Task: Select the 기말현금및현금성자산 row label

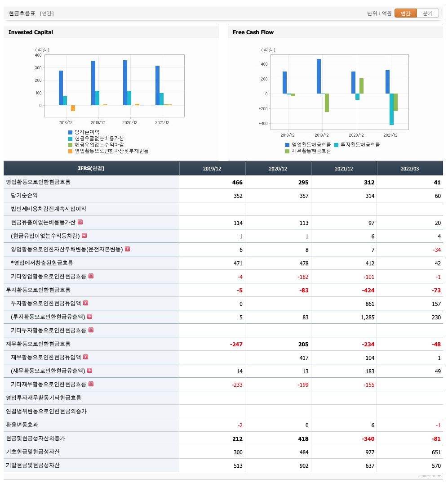Action: tap(33, 465)
